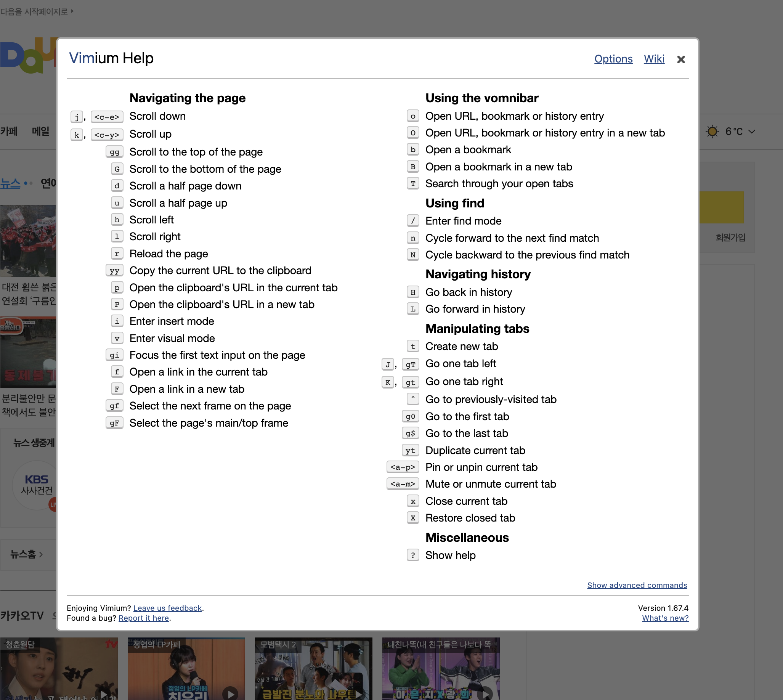Viewport: 783px width, 700px height.
Task: Click 'Close current tab' command text
Action: (466, 501)
